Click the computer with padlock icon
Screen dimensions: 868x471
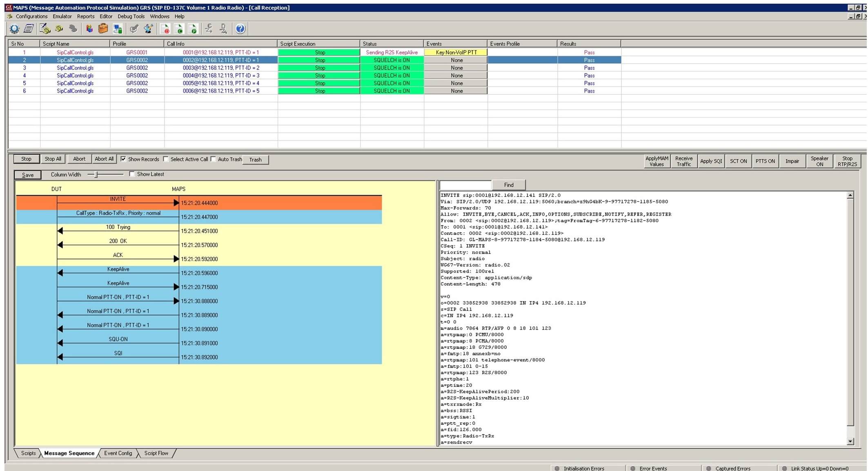pos(118,29)
